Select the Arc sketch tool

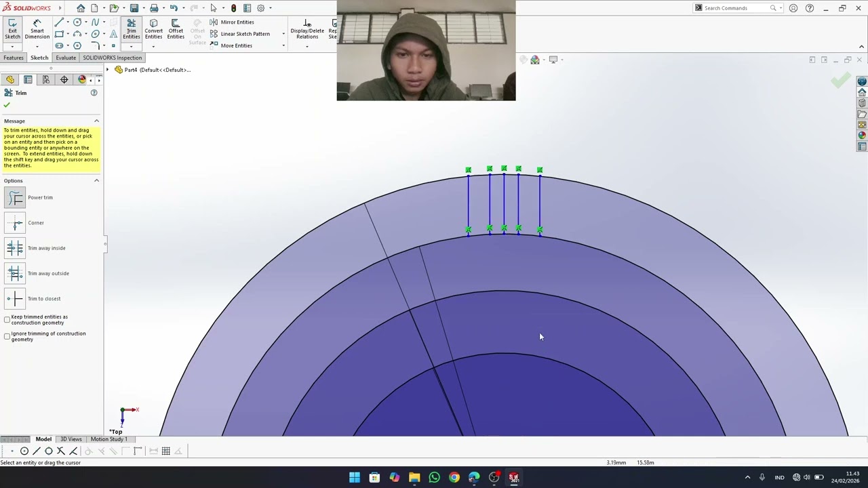pos(77,34)
